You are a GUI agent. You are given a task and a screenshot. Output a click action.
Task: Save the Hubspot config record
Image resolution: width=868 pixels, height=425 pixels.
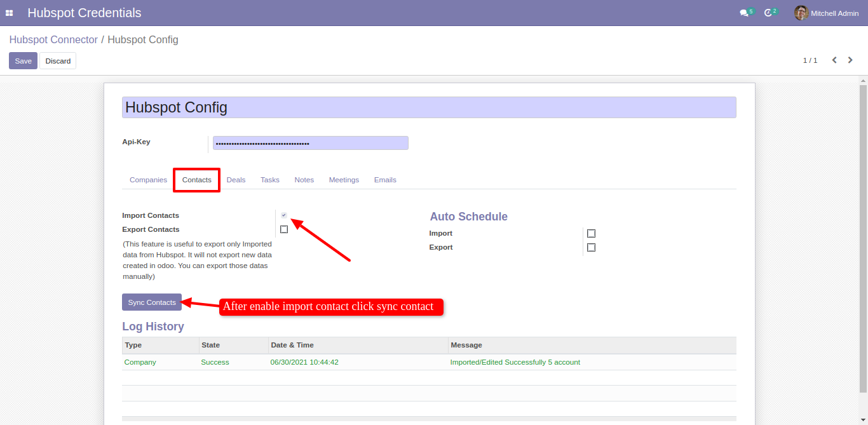coord(23,61)
